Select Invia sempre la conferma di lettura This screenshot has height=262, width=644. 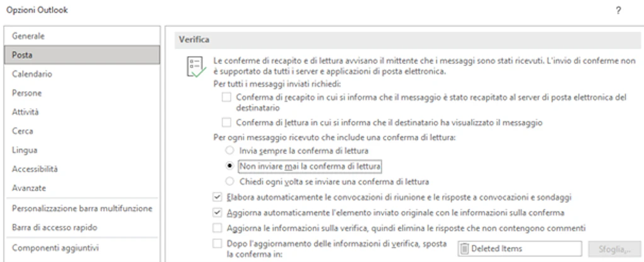pyautogui.click(x=230, y=150)
